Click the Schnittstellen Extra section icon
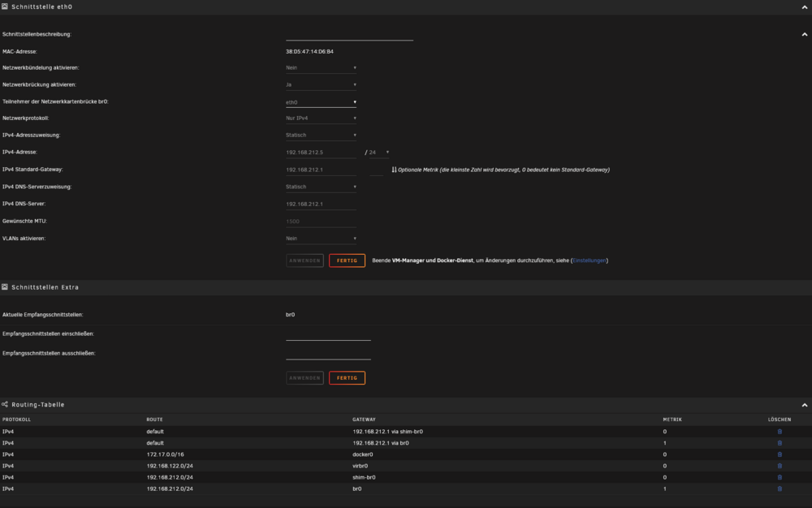812x508 pixels. (5, 286)
